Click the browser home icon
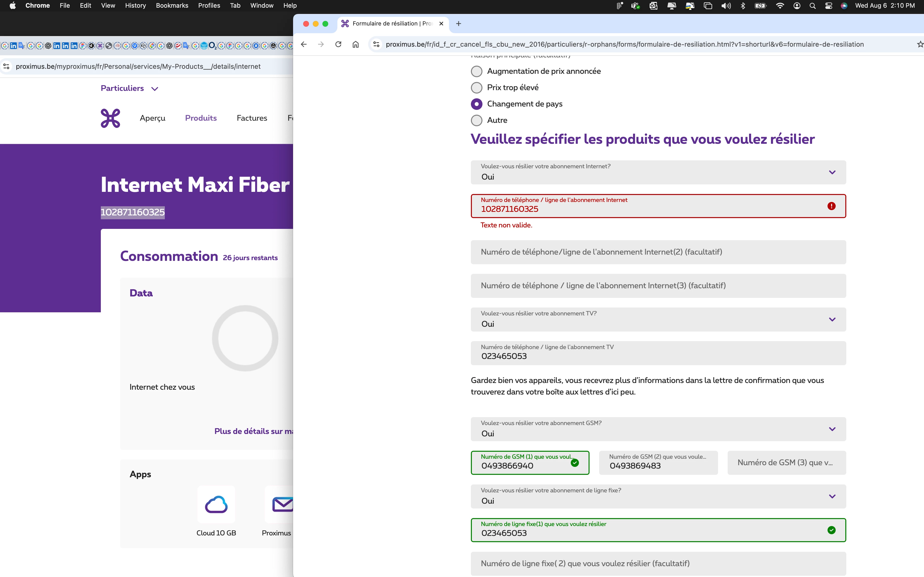Screen dimensions: 924x577 [355, 44]
